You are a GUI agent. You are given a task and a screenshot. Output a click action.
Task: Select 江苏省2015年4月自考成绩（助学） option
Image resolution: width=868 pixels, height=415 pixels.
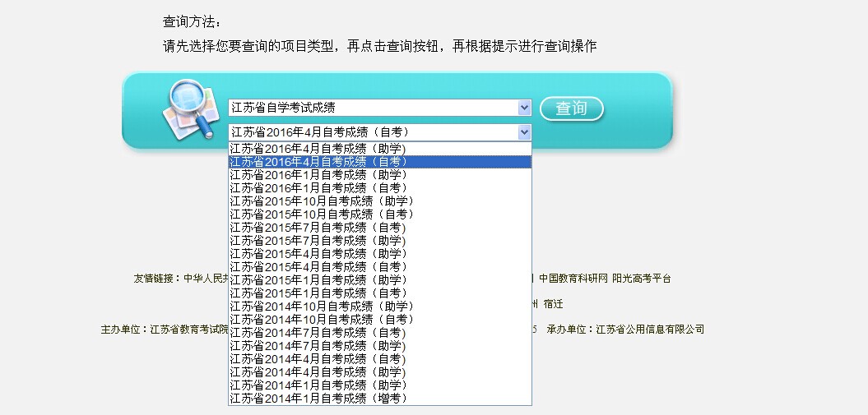coord(380,254)
